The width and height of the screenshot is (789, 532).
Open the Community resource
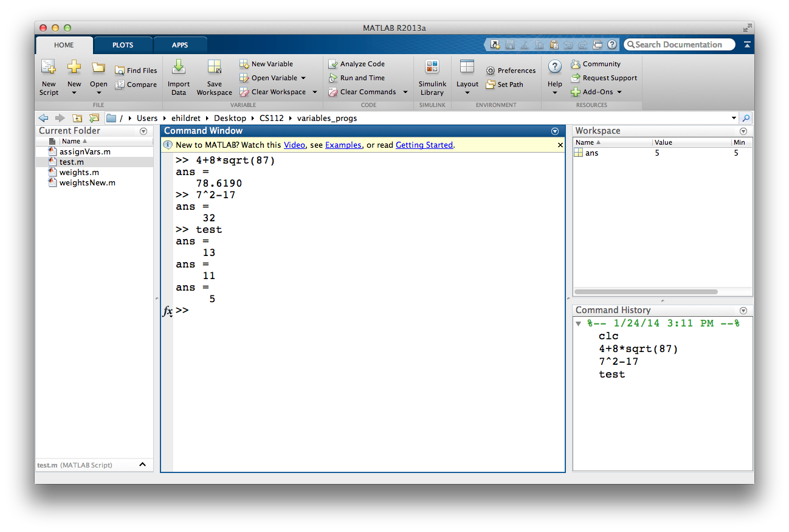point(596,64)
